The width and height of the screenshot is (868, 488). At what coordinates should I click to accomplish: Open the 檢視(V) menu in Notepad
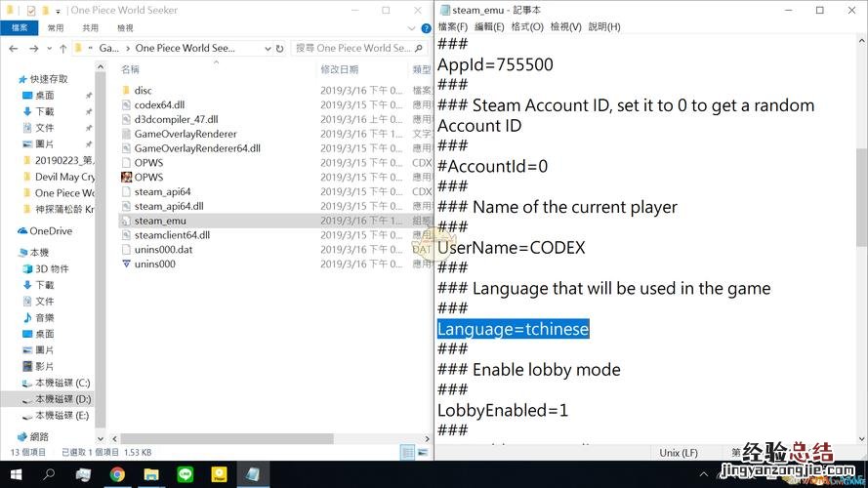tap(565, 26)
